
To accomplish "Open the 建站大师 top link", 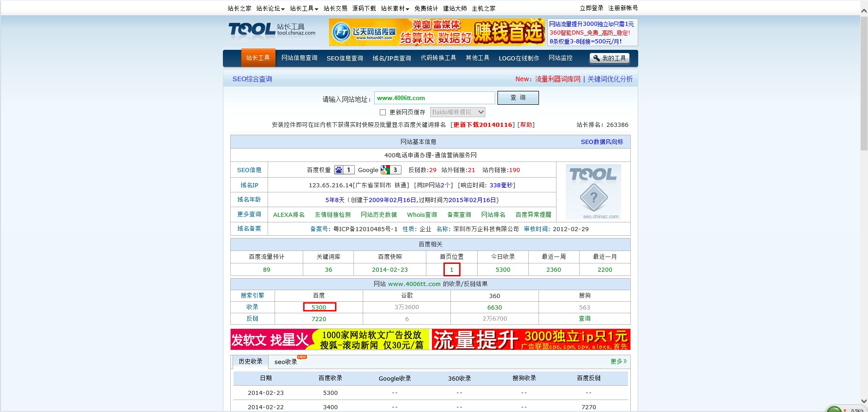I will coord(455,8).
